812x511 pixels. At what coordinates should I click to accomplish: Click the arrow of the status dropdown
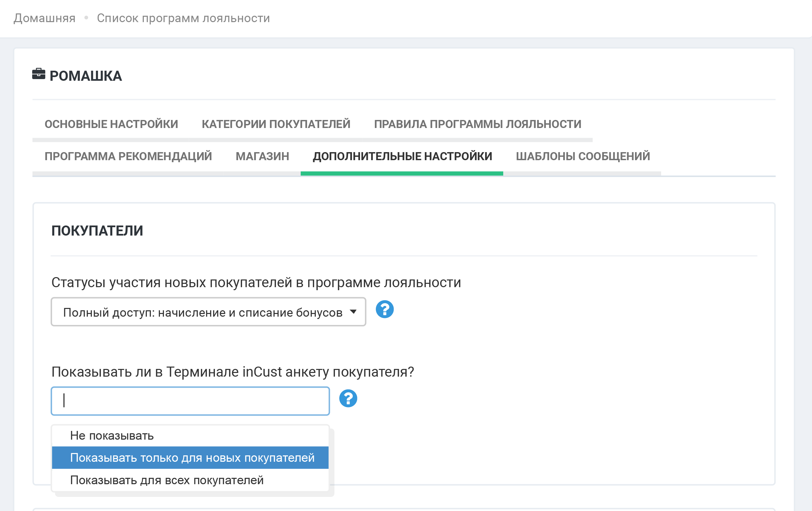[353, 311]
